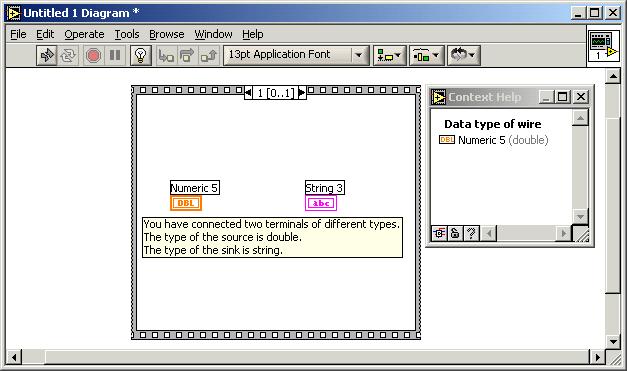Viewport: 627px width, 371px height.
Task: Go to next case with right arrow
Action: pos(302,93)
